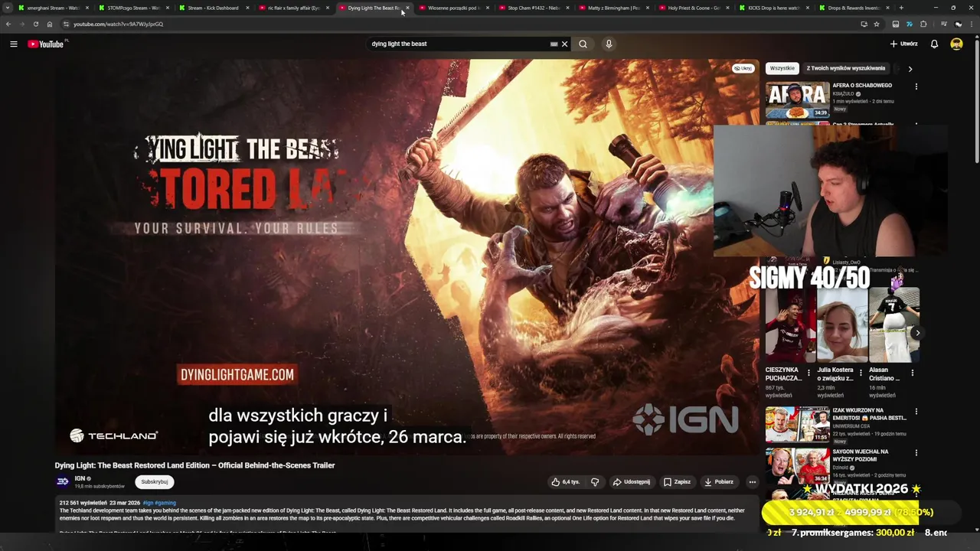Screen dimensions: 980x551
Task: Open the YouTube hamburger guide menu
Action: [x=13, y=44]
